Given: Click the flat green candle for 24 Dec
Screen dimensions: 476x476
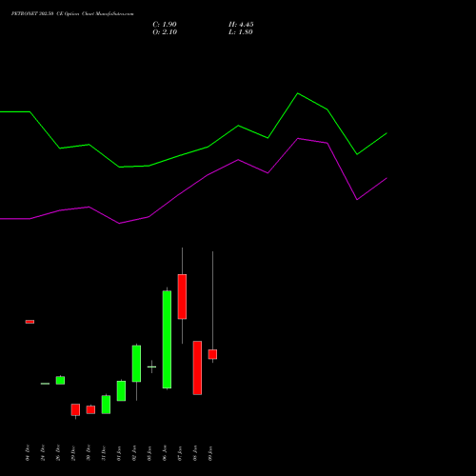Looking at the screenshot, I should 45,384.
